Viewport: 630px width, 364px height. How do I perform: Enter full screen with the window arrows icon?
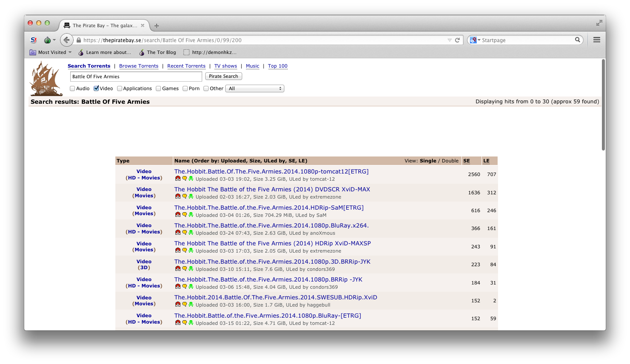[599, 23]
